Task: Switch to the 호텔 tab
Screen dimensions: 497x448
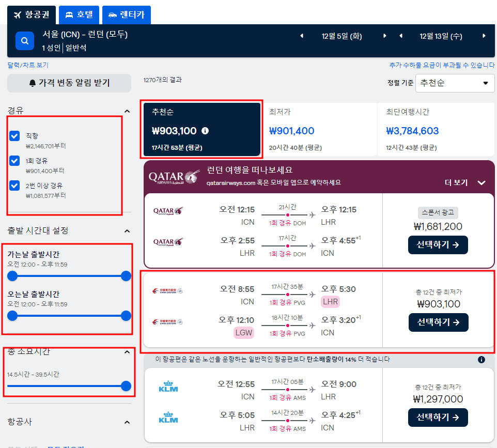Action: pyautogui.click(x=79, y=15)
